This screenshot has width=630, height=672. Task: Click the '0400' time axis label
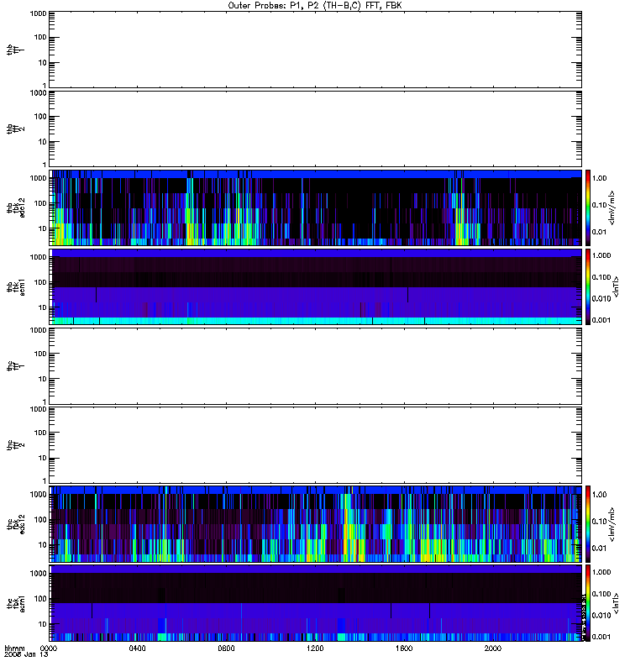coord(137,648)
